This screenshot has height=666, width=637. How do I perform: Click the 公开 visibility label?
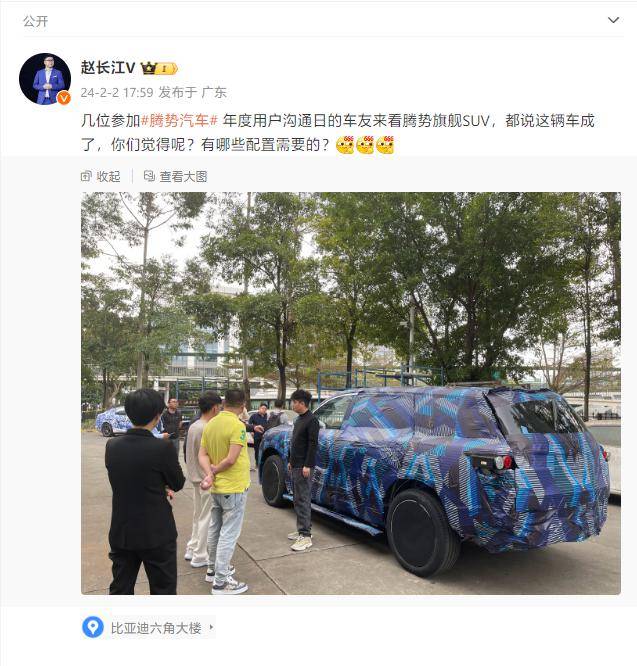[36, 21]
